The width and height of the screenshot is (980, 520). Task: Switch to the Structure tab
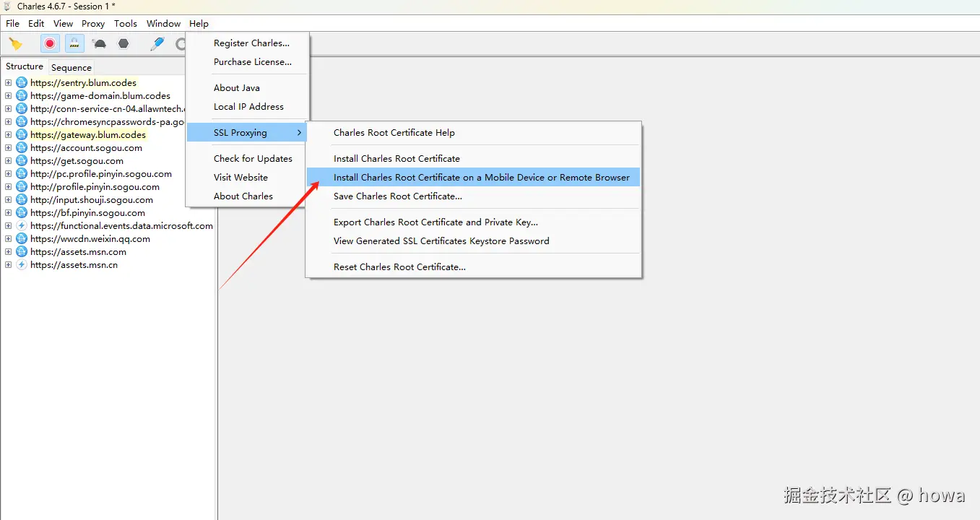(25, 66)
